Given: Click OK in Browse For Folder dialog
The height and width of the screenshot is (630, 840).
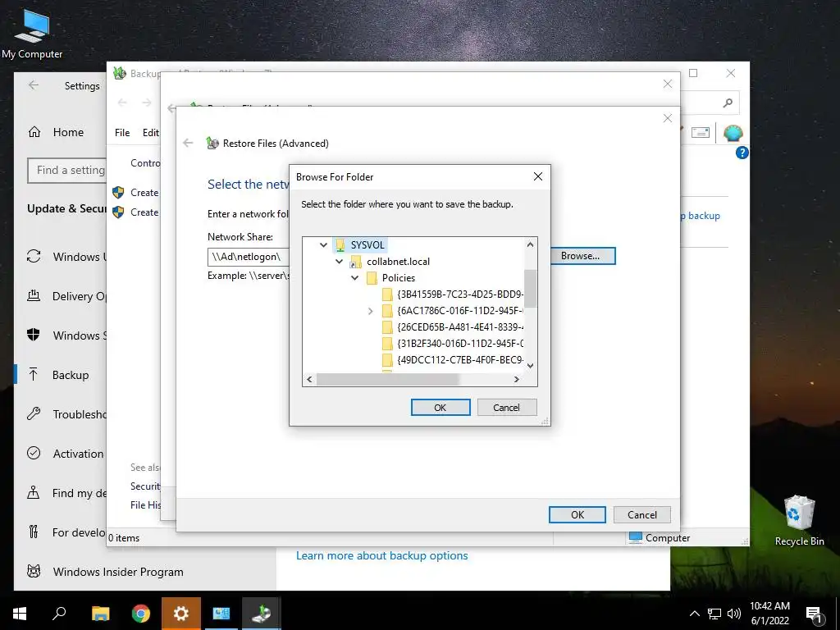Looking at the screenshot, I should pos(441,407).
